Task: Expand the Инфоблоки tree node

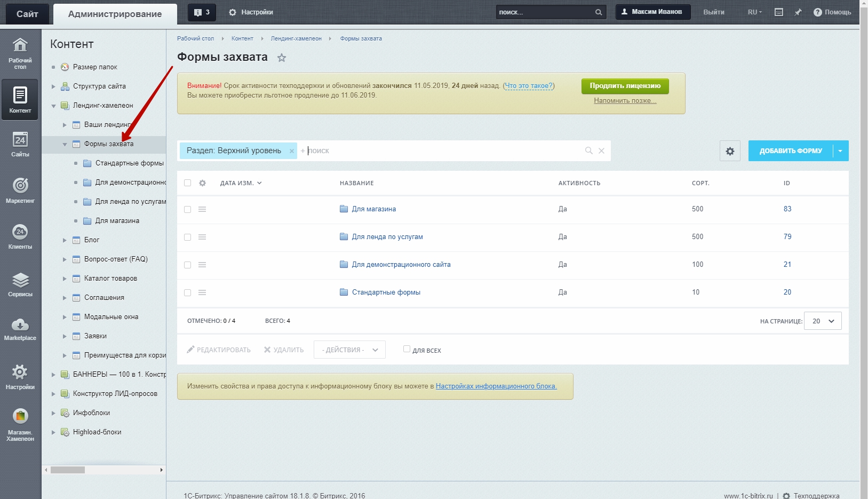Action: point(53,413)
